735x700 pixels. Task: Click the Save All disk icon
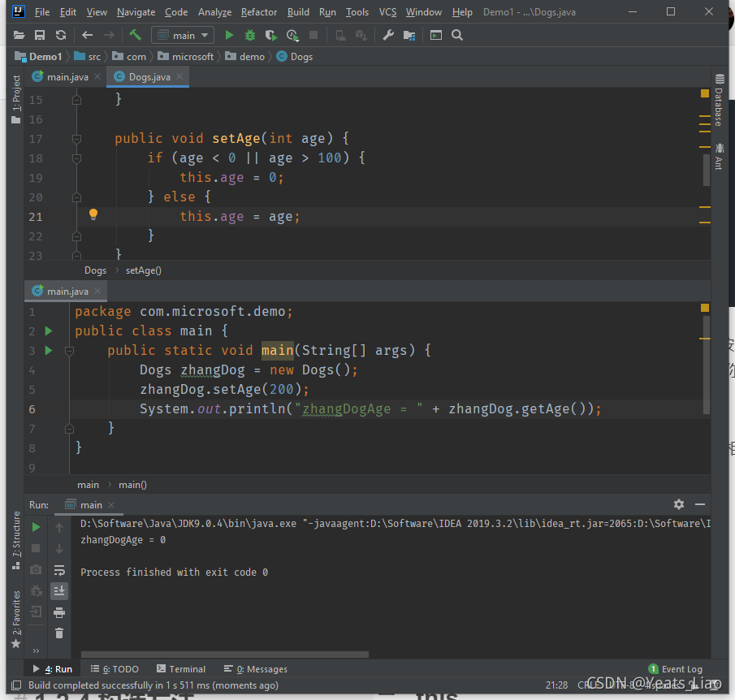point(40,35)
